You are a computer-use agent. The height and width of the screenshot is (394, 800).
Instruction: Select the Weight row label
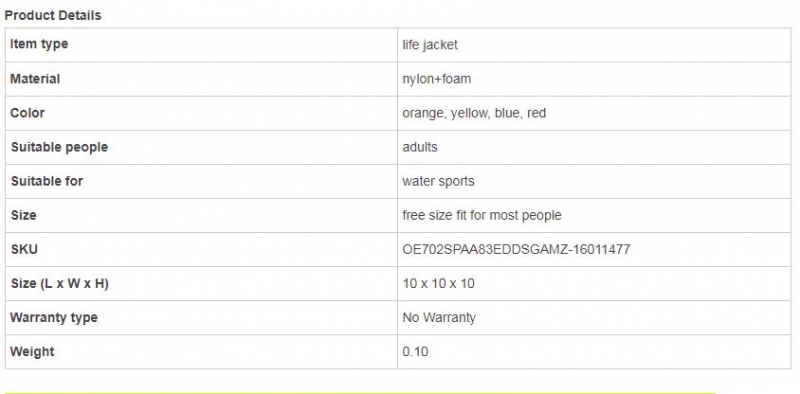coord(32,352)
